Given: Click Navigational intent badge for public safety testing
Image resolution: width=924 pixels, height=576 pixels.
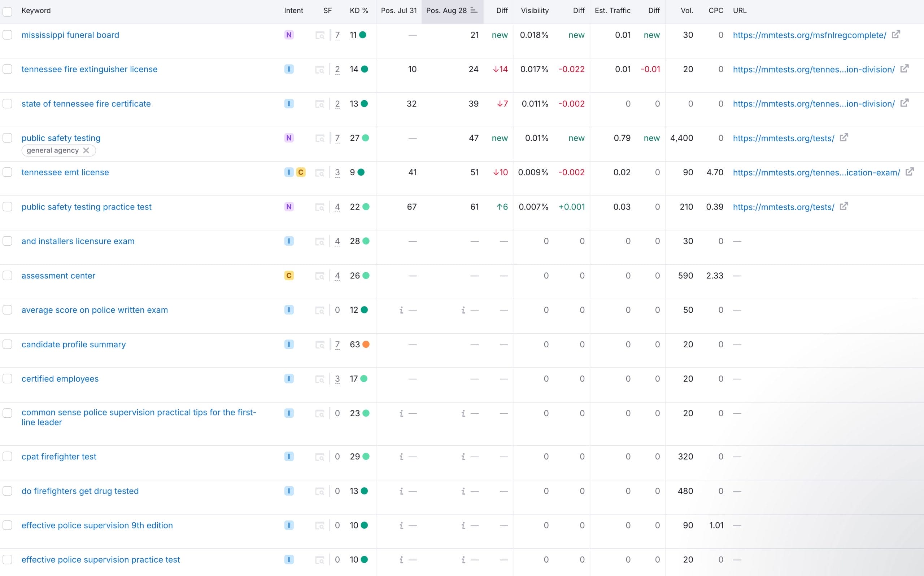Looking at the screenshot, I should tap(289, 138).
